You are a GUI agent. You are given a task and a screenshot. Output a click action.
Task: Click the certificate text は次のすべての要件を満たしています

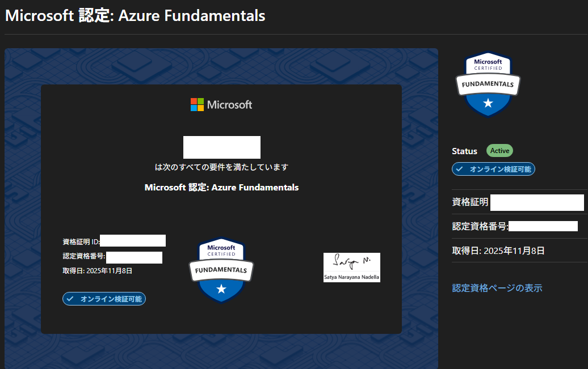(x=221, y=167)
